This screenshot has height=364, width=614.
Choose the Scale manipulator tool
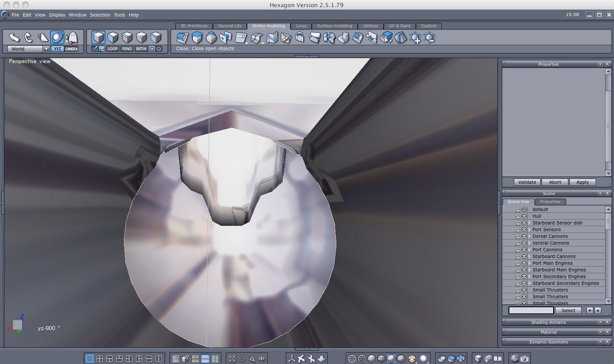pos(43,38)
